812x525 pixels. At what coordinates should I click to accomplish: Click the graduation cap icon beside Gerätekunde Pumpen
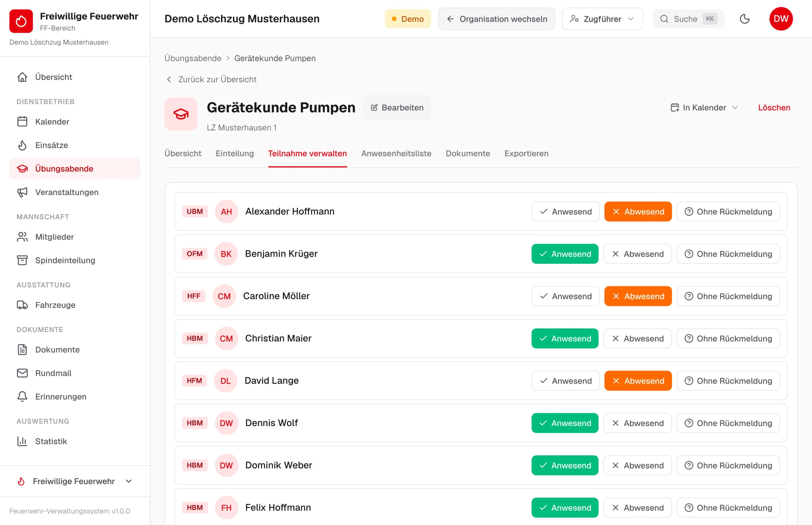click(181, 114)
